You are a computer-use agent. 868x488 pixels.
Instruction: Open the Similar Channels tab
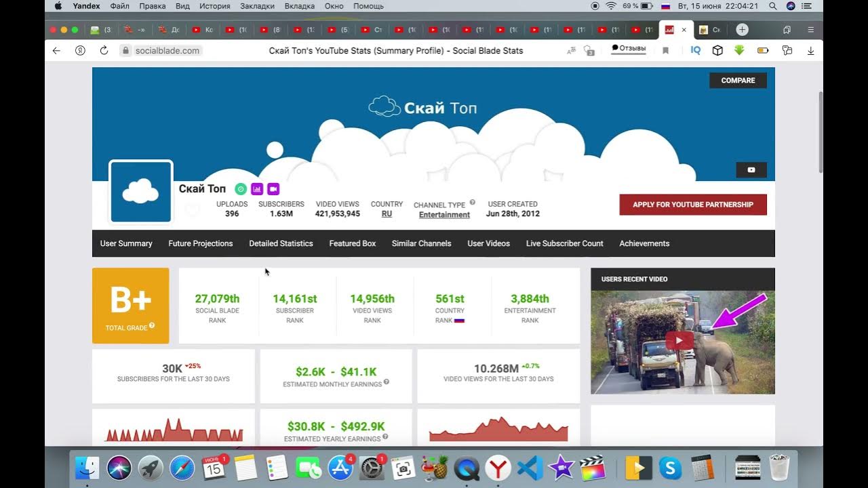[421, 243]
